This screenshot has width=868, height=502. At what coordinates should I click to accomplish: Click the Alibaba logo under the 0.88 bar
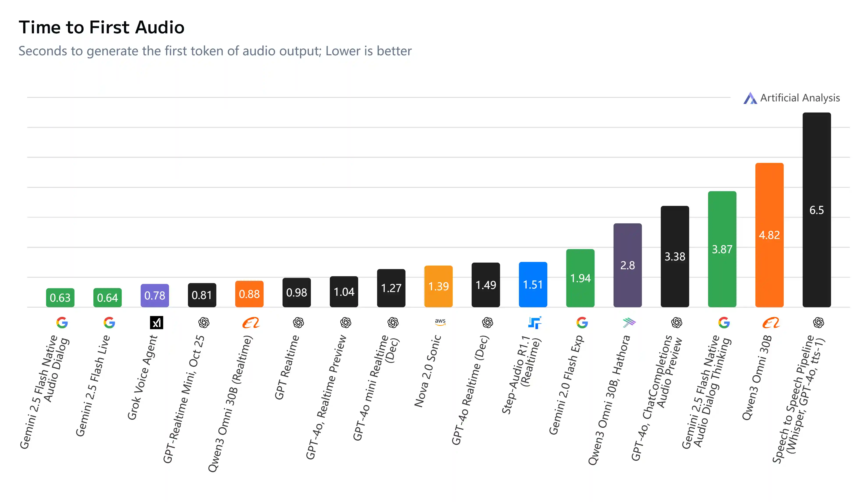click(x=251, y=323)
